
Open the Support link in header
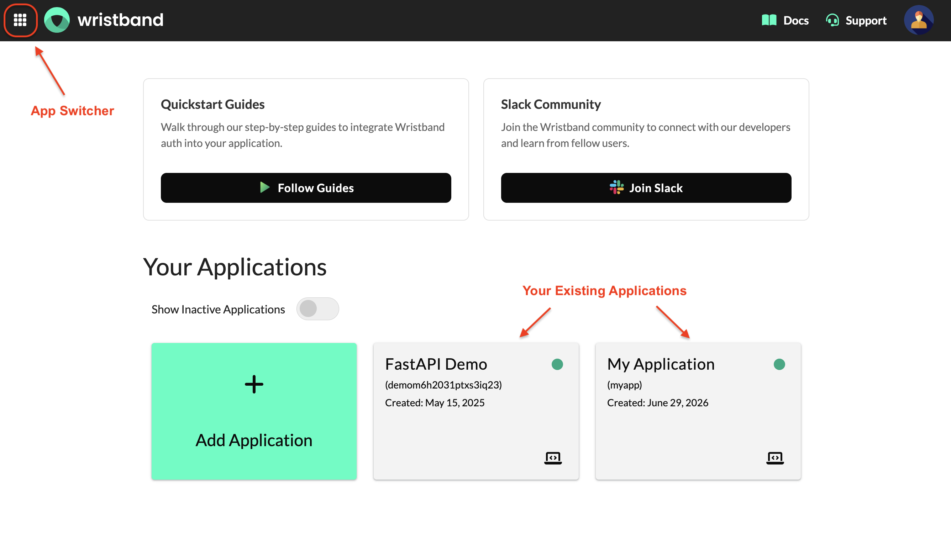[x=856, y=20]
